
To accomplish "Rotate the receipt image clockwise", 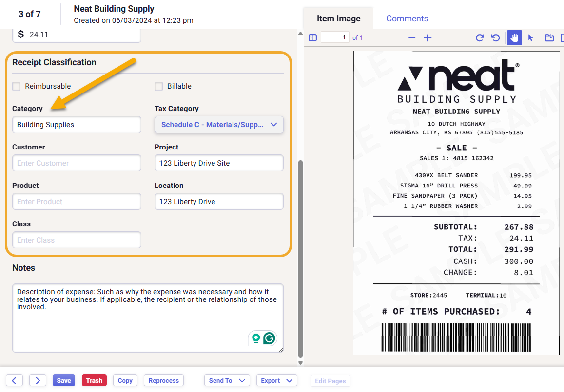I will pyautogui.click(x=480, y=38).
